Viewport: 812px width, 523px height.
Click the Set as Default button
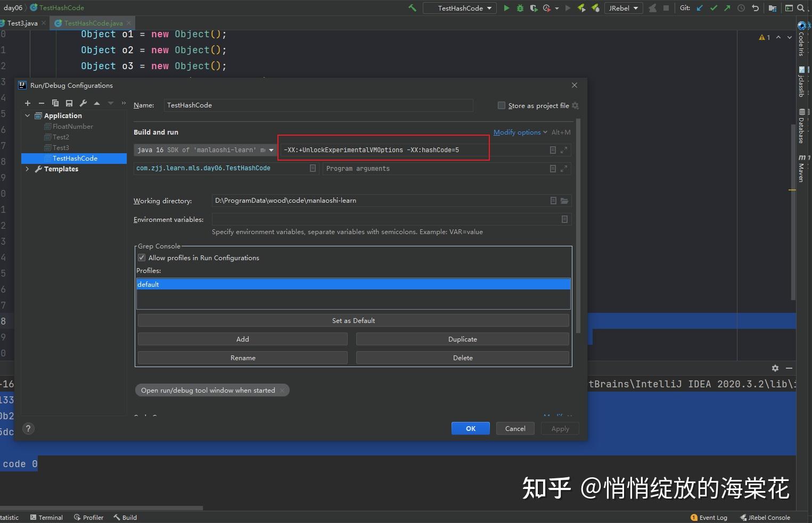click(354, 320)
